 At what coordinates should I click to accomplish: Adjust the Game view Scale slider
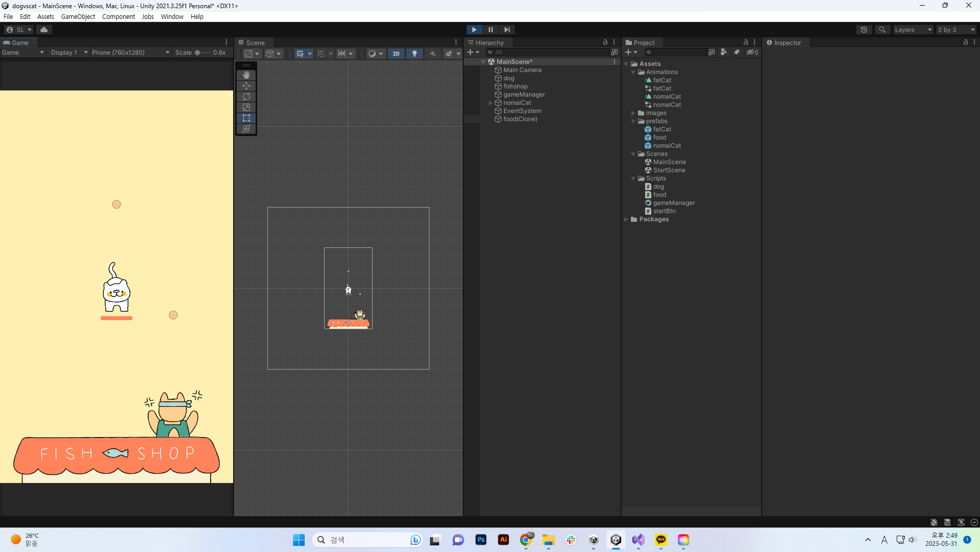pyautogui.click(x=202, y=53)
